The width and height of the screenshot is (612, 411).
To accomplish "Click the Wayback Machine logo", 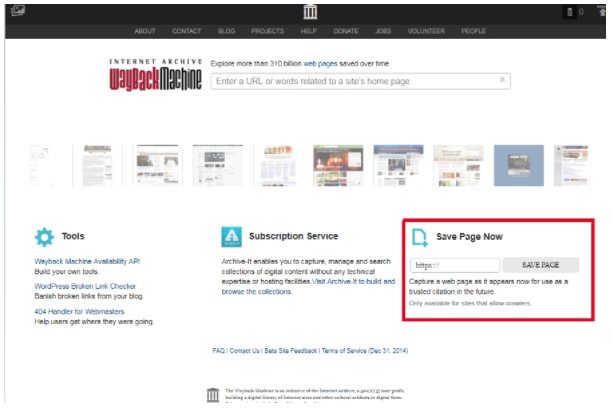I will 155,75.
